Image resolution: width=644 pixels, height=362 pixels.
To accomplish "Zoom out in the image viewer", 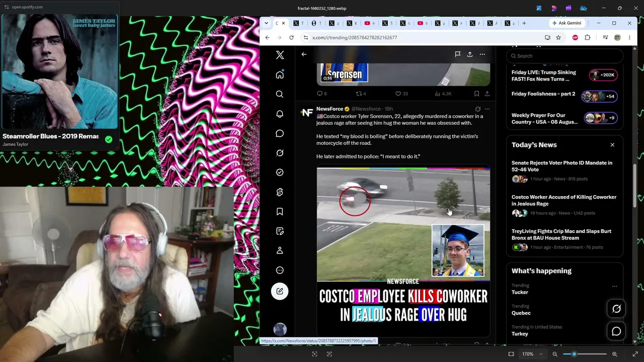I will click(x=555, y=354).
